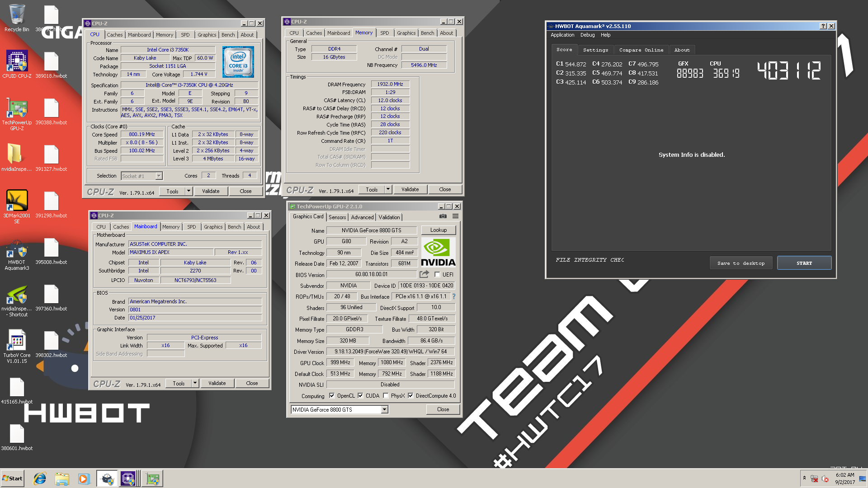This screenshot has width=868, height=488.
Task: Open the Application menu in Aquamark3
Action: [562, 35]
